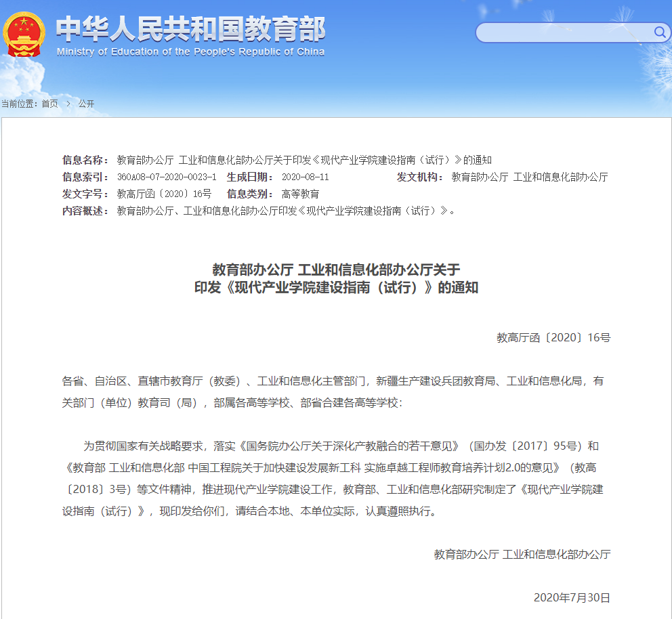The height and width of the screenshot is (619, 672).
Task: Click the 信息名称 field label
Action: [x=85, y=161]
